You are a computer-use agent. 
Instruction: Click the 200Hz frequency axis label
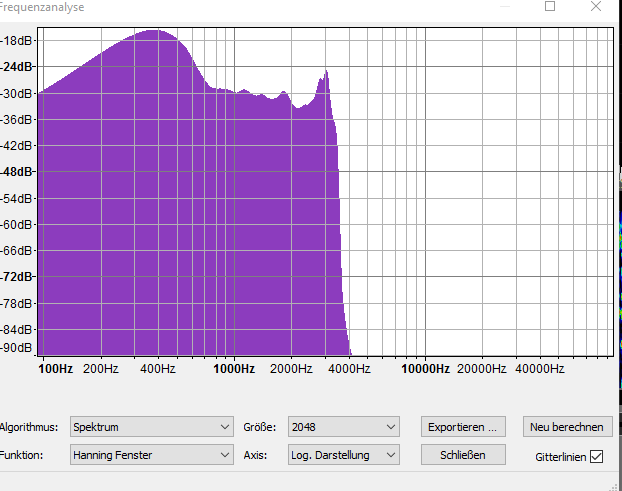tap(101, 369)
